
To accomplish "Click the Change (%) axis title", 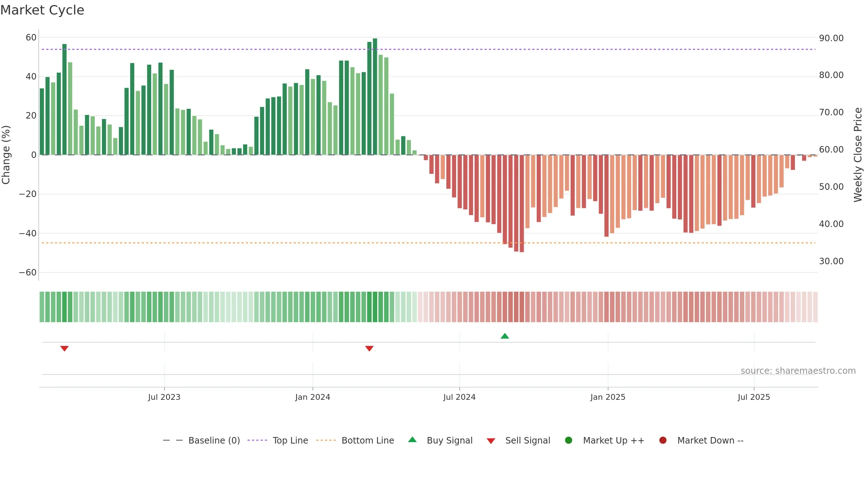I will pos(6,155).
